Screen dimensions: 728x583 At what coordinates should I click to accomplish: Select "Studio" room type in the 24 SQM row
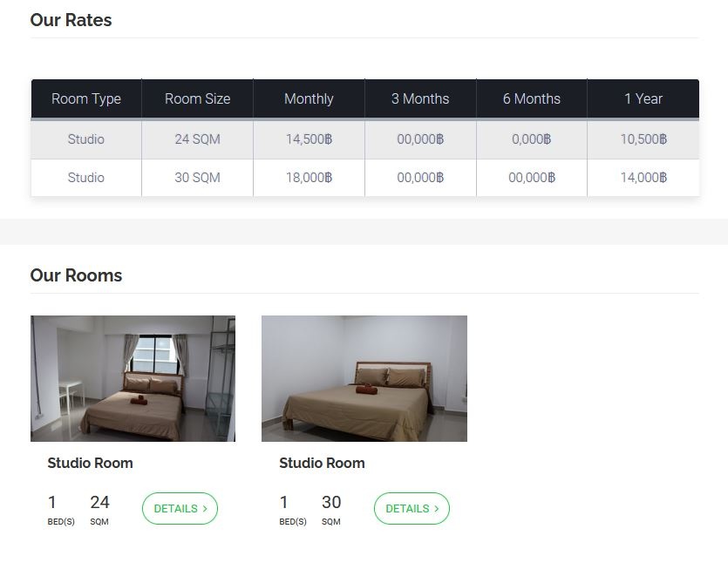click(x=86, y=139)
